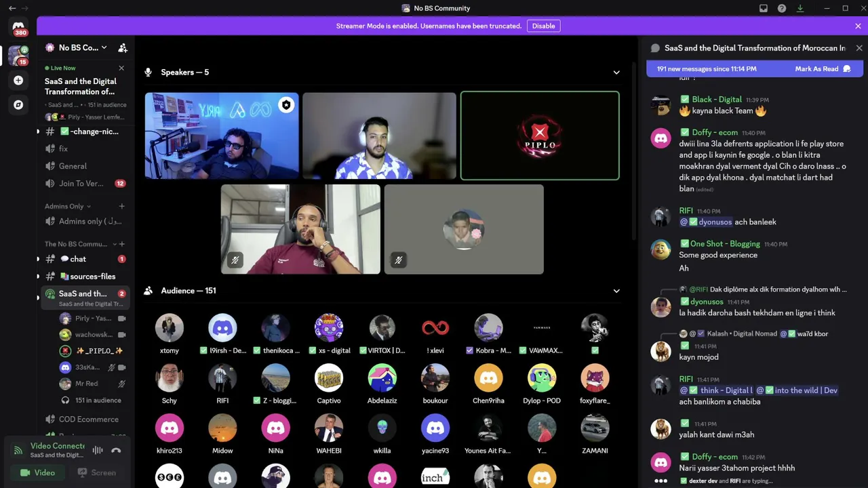Go back with the title bar arrow

[12, 8]
